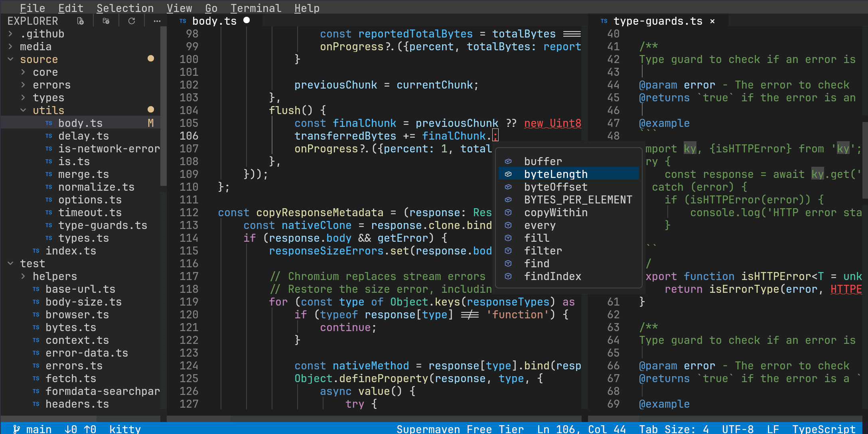Open the Go menu
The width and height of the screenshot is (868, 434).
pos(211,8)
